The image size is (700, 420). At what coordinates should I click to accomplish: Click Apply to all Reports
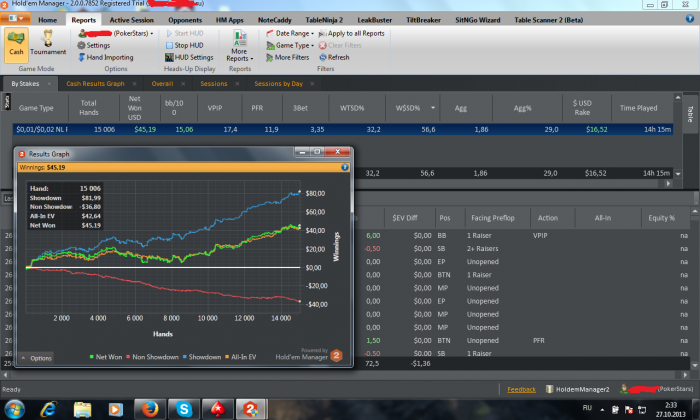351,33
